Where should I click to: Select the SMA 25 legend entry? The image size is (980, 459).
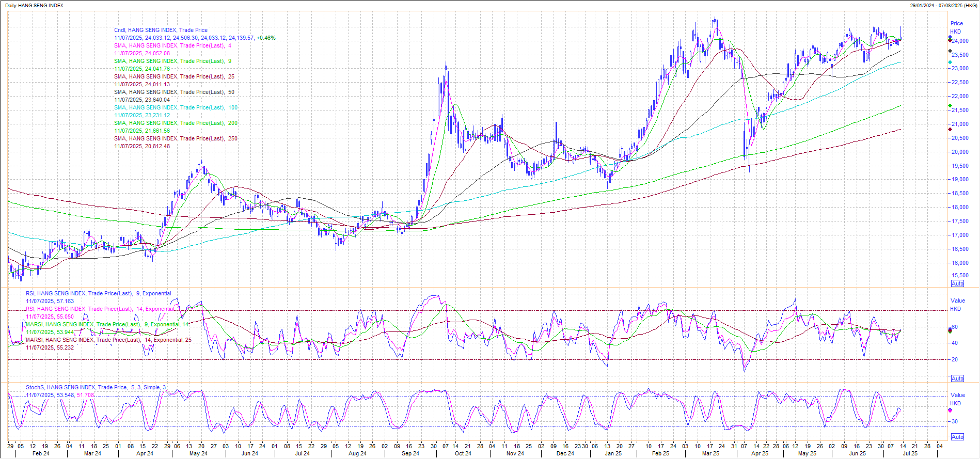pyautogui.click(x=174, y=76)
